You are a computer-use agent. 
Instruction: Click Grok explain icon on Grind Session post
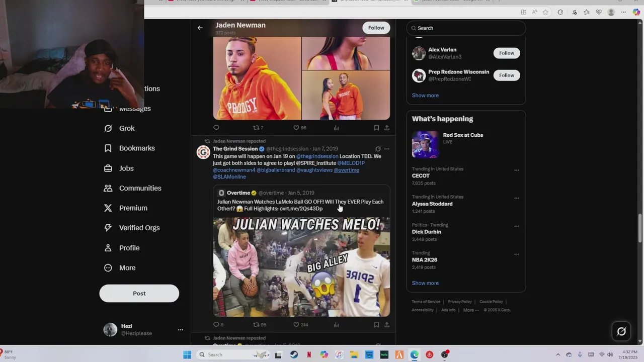click(378, 149)
